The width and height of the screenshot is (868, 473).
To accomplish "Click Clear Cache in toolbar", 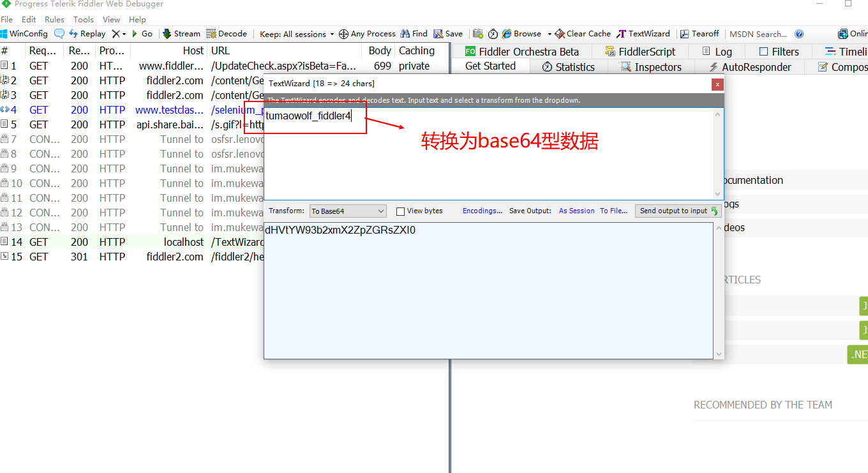I will (x=583, y=34).
